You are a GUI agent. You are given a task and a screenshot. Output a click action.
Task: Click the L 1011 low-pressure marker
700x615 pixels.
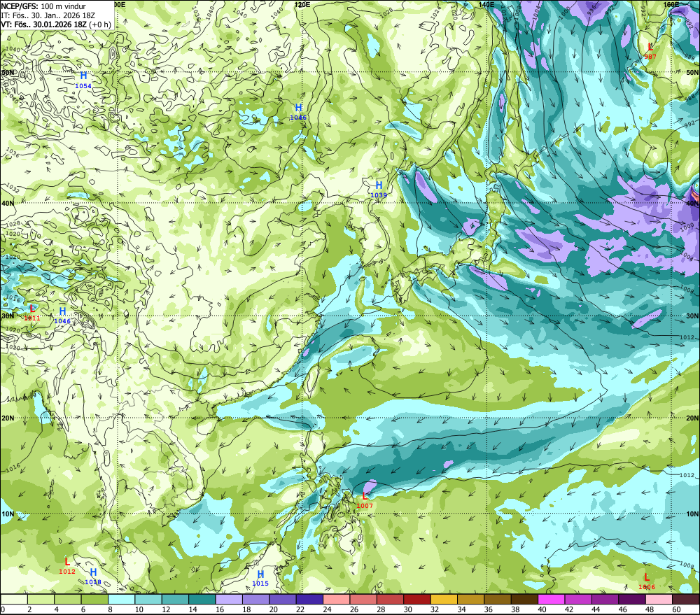[31, 313]
